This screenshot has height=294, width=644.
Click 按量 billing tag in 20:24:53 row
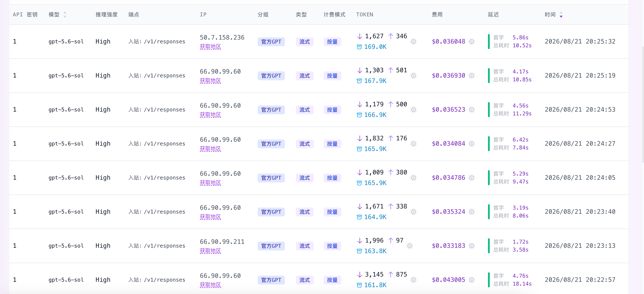tap(332, 109)
